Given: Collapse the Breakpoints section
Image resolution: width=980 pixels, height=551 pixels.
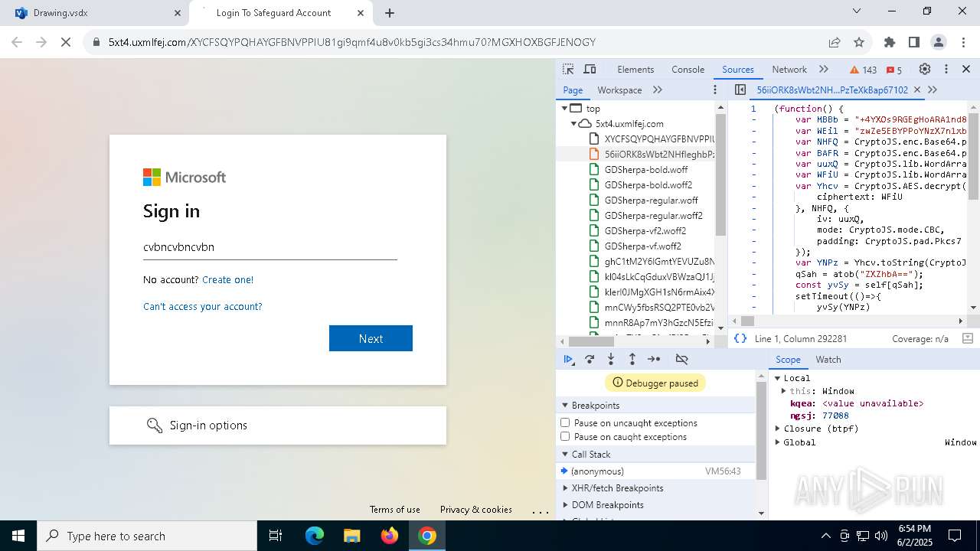Looking at the screenshot, I should pos(565,405).
